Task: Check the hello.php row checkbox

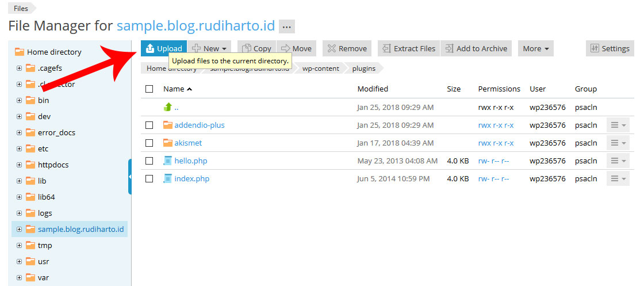Action: coord(149,161)
